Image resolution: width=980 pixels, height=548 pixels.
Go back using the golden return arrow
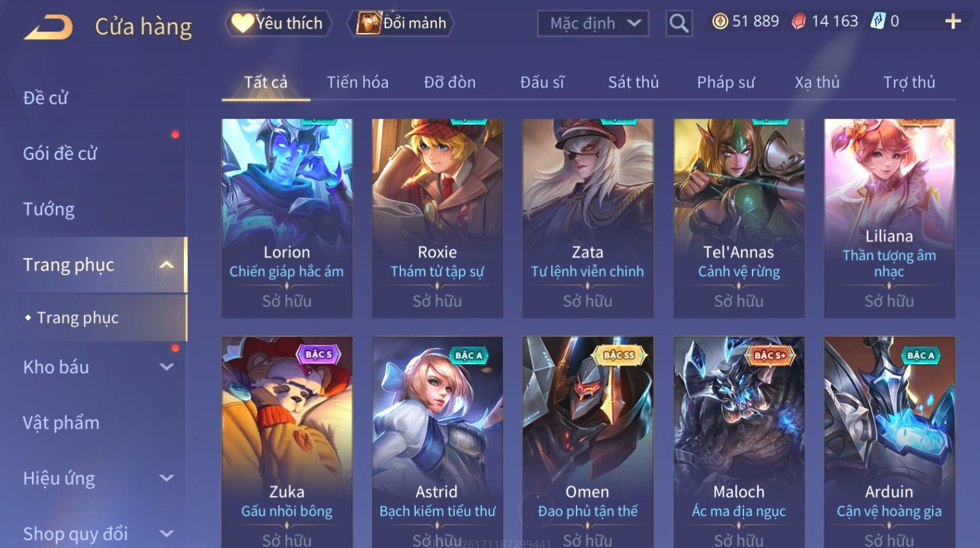tap(48, 27)
